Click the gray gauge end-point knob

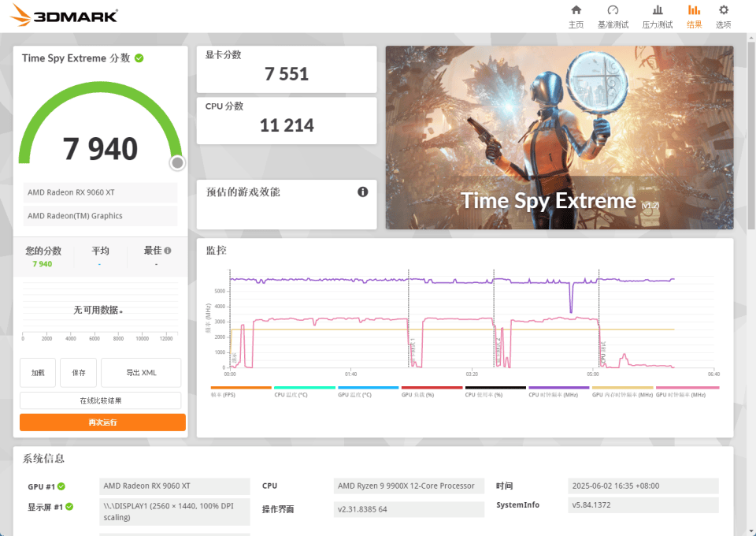[177, 163]
